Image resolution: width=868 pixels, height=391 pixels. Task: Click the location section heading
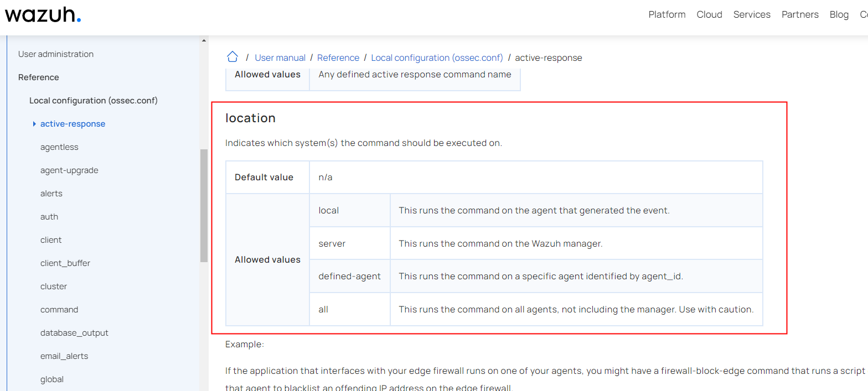[x=250, y=118]
